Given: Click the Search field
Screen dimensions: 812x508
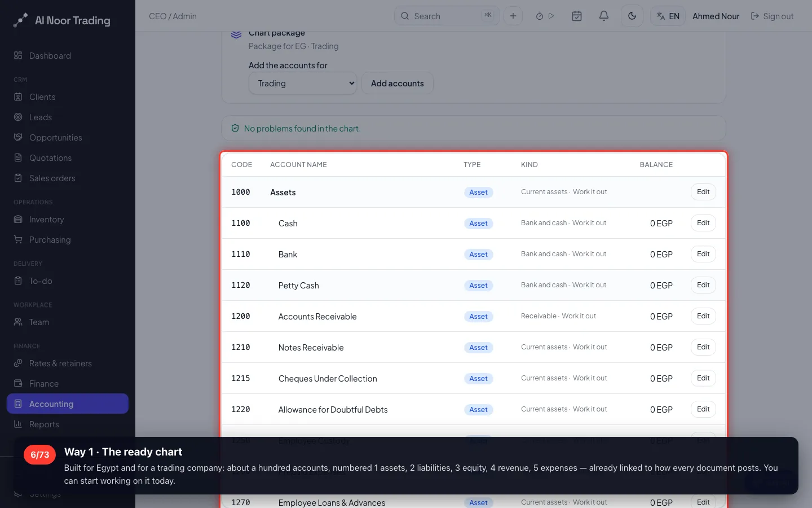Looking at the screenshot, I should tap(447, 16).
